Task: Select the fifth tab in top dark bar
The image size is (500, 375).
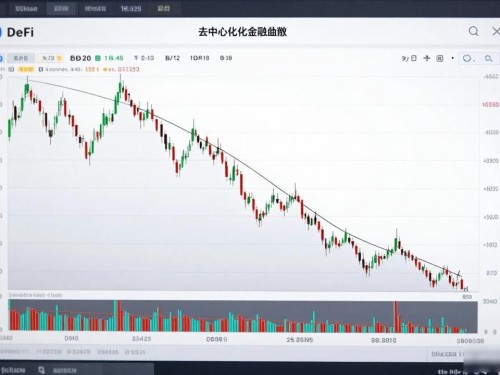Action: (164, 9)
